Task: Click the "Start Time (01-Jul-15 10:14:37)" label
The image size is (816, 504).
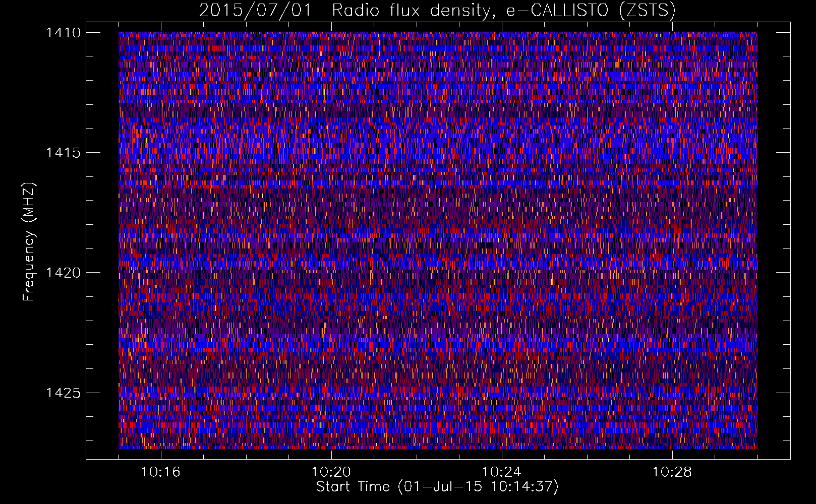Action: 437,487
